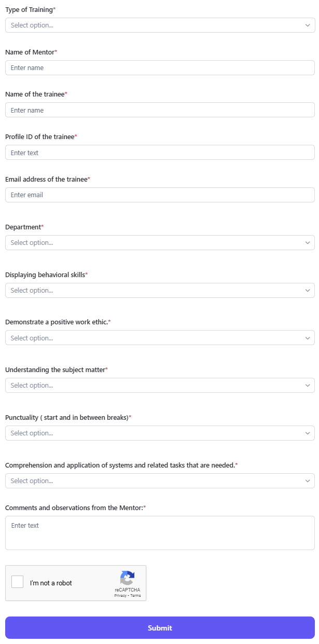Click the Name of Mentor field
Image resolution: width=319 pixels, height=644 pixels.
click(x=160, y=67)
